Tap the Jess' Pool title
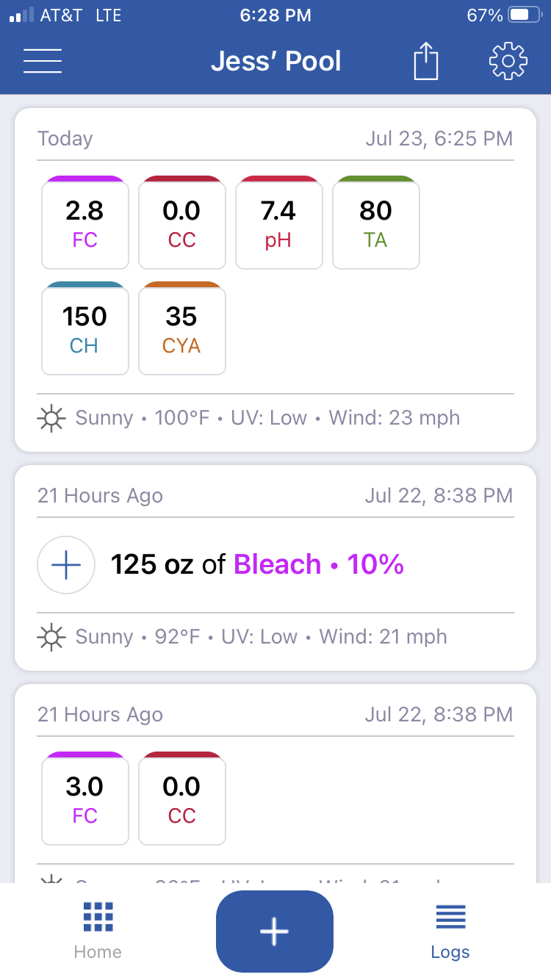 click(x=275, y=61)
